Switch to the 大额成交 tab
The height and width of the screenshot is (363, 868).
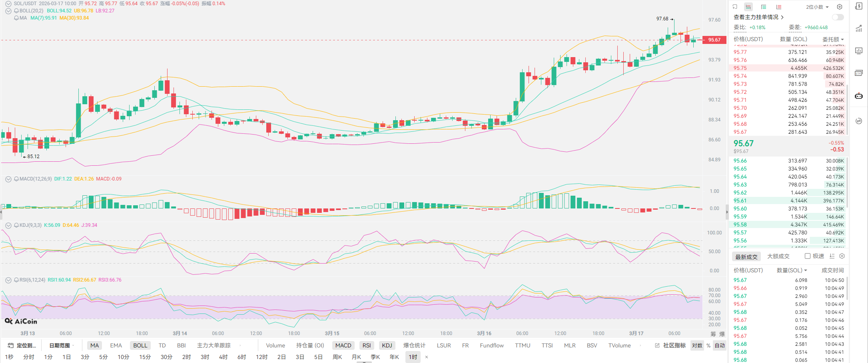[x=778, y=256]
